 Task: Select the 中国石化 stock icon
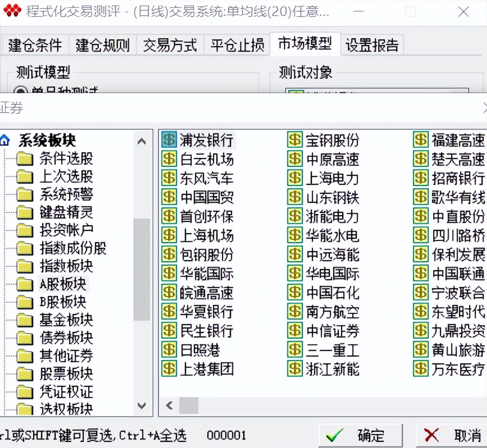click(294, 293)
